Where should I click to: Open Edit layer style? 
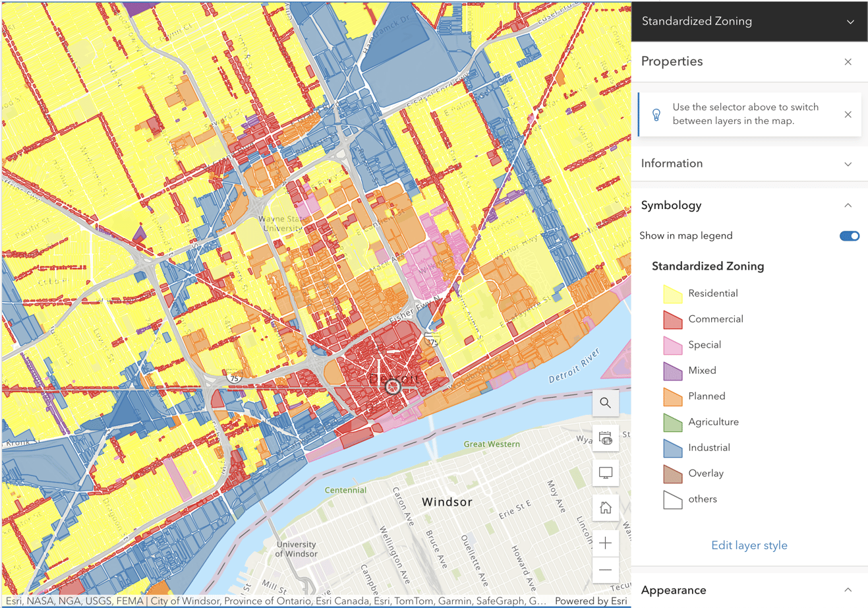tap(749, 545)
